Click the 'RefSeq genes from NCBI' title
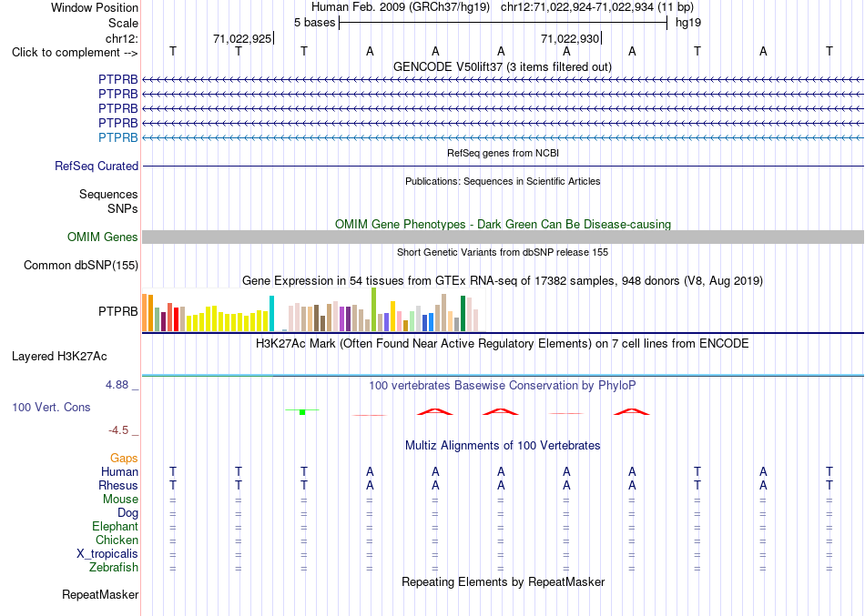 504,153
